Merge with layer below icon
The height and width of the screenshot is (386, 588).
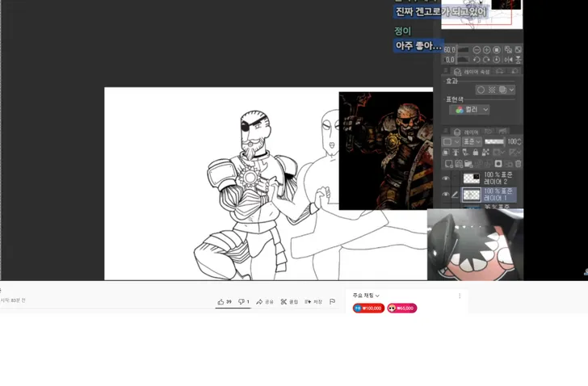pos(488,164)
